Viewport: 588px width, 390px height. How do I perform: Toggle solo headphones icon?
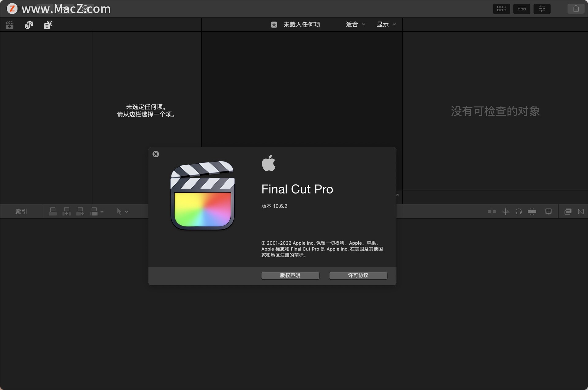[518, 212]
